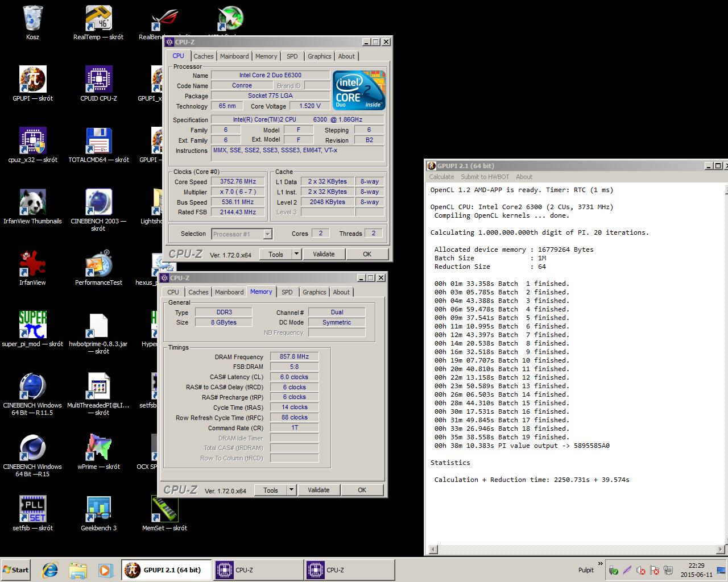Click Pulpit desktop toolbar label
The height and width of the screenshot is (582, 728).
pyautogui.click(x=586, y=570)
